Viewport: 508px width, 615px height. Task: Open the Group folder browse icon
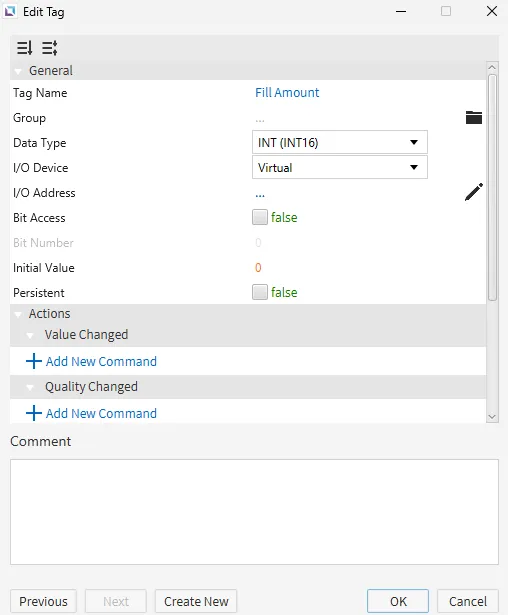[473, 117]
